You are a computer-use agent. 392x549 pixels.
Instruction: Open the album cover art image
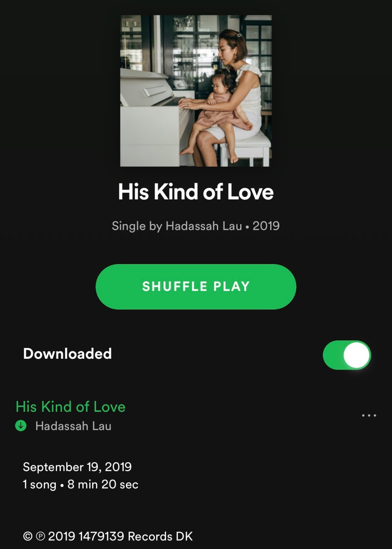click(196, 91)
